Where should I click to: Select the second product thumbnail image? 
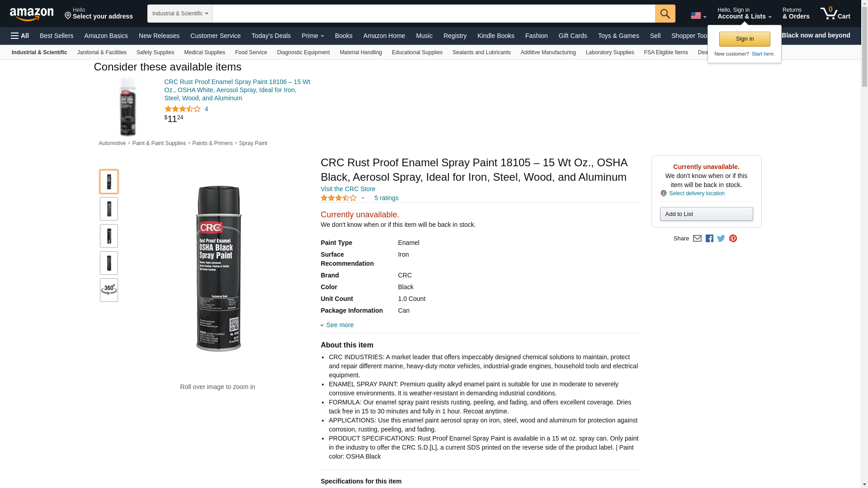click(x=109, y=209)
